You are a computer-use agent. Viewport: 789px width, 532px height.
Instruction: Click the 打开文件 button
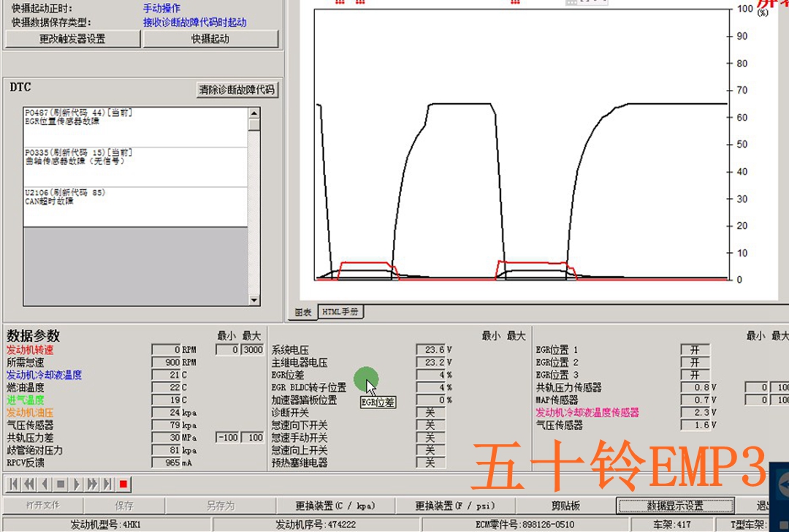[43, 505]
